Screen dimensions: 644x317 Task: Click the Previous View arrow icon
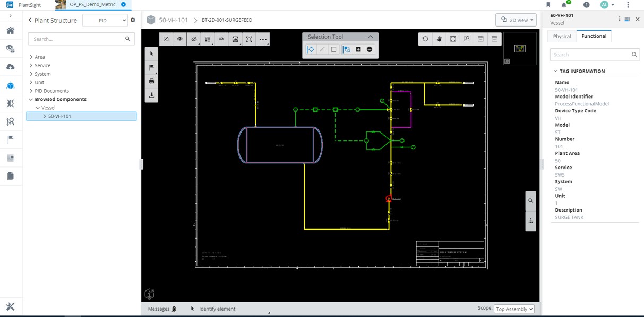(x=481, y=39)
